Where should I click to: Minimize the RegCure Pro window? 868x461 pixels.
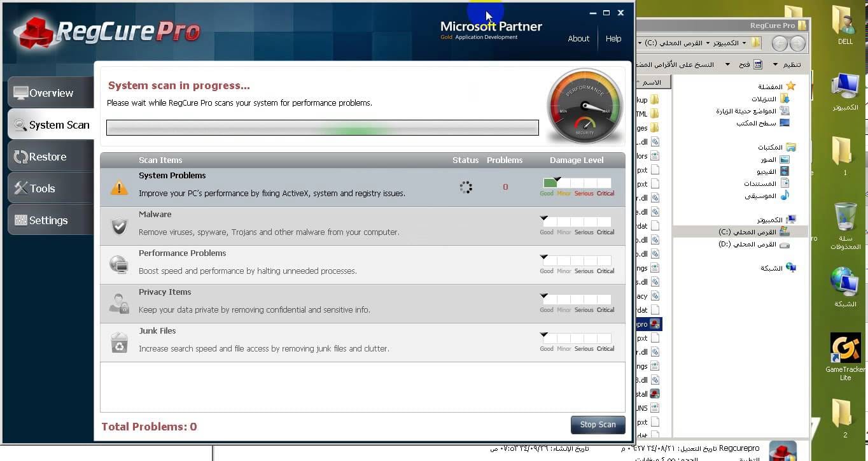coord(593,13)
